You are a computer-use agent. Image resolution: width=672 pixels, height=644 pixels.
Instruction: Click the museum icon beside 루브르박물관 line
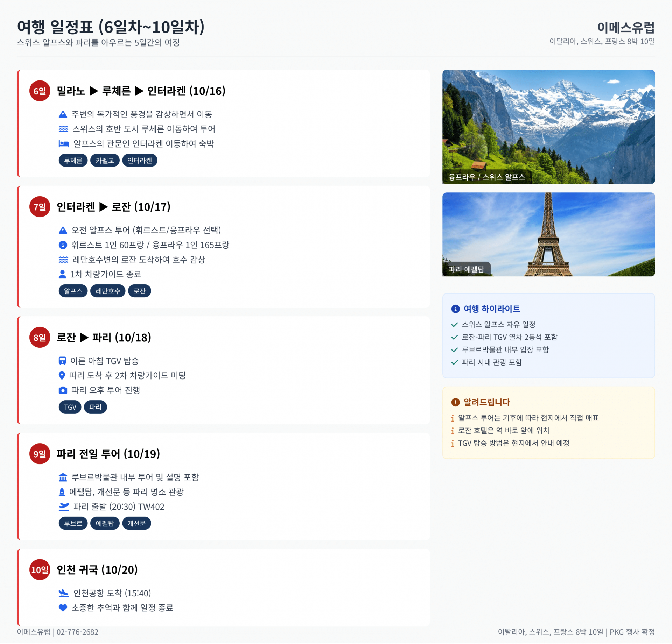(x=63, y=477)
